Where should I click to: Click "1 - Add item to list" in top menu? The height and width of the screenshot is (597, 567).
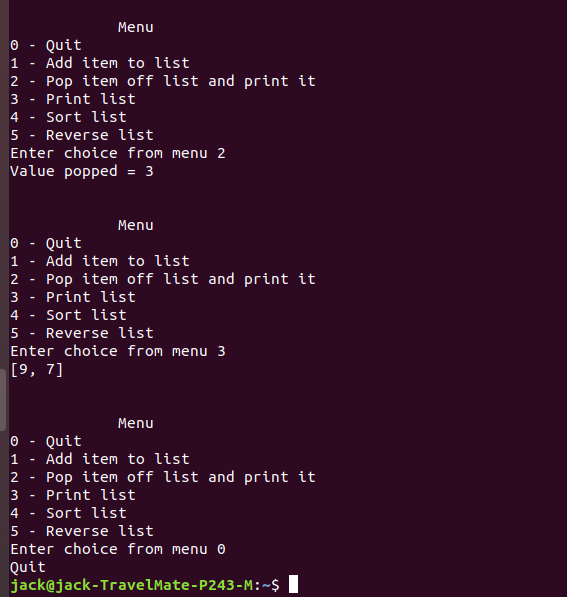[100, 63]
